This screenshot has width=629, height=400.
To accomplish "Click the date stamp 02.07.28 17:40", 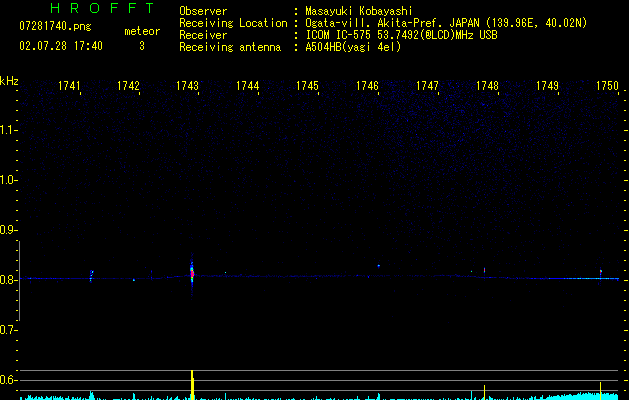I will 61,46.
